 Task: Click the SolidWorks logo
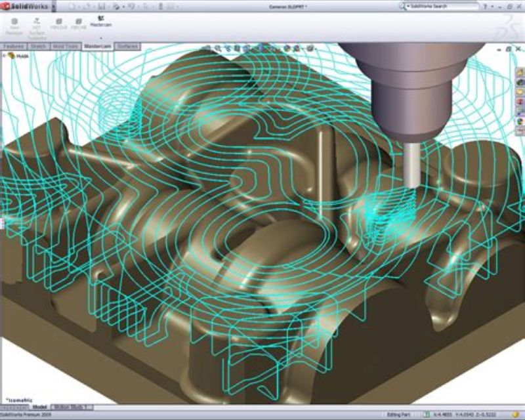point(24,6)
